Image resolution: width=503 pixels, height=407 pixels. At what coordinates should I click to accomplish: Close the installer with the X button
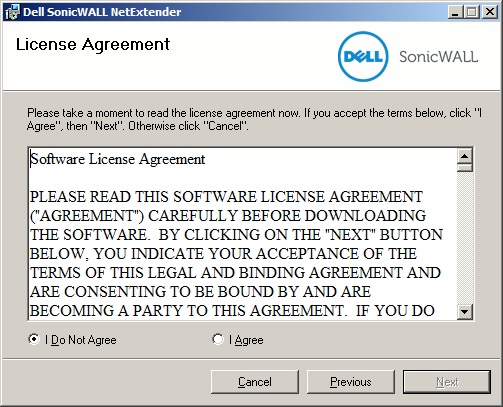pyautogui.click(x=490, y=12)
